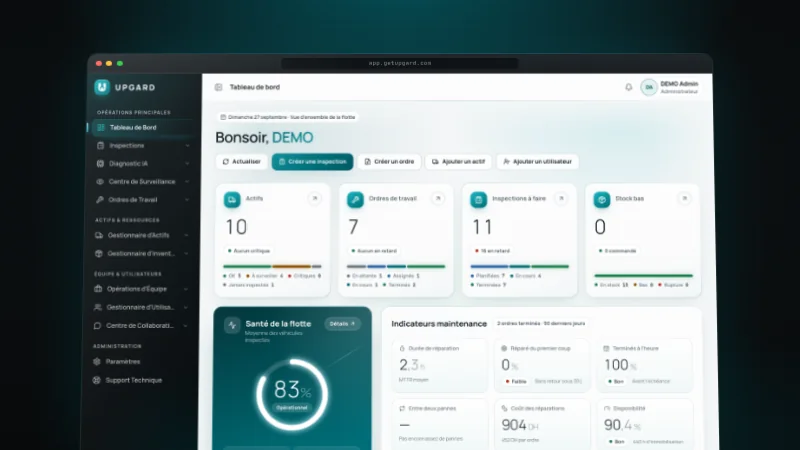This screenshot has width=800, height=450.
Task: Open Inspections à faire card arrow link
Action: pyautogui.click(x=561, y=198)
